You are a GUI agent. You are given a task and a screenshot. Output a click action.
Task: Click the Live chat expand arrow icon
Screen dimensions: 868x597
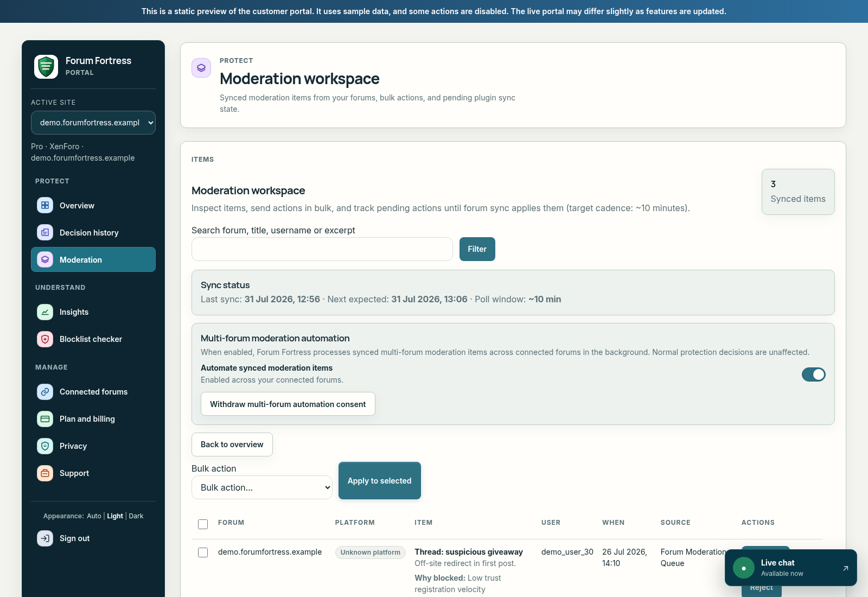845,568
